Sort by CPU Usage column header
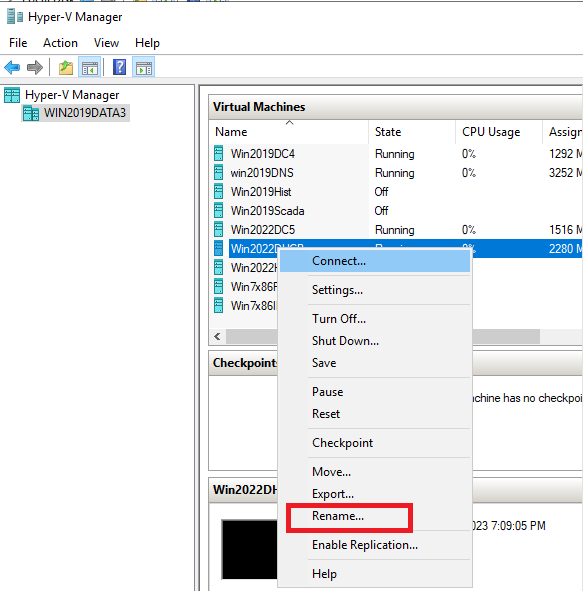This screenshot has height=591, width=583. click(499, 132)
